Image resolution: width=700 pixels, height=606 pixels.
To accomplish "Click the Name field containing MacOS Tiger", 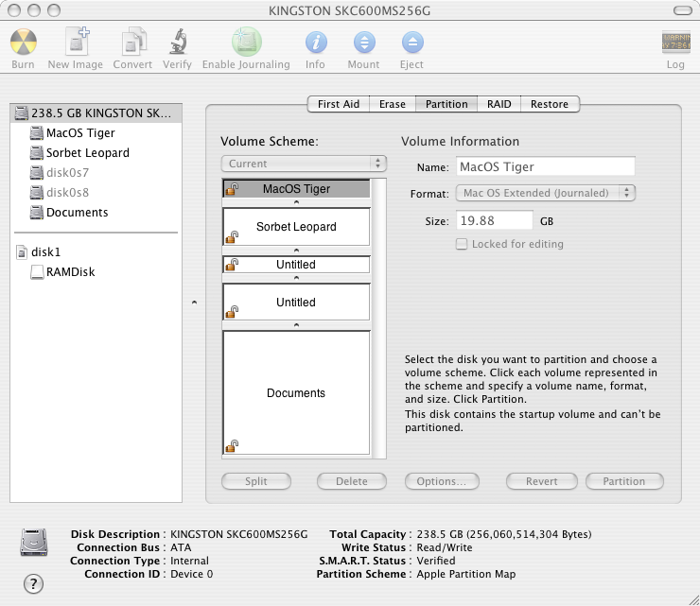I will [545, 167].
